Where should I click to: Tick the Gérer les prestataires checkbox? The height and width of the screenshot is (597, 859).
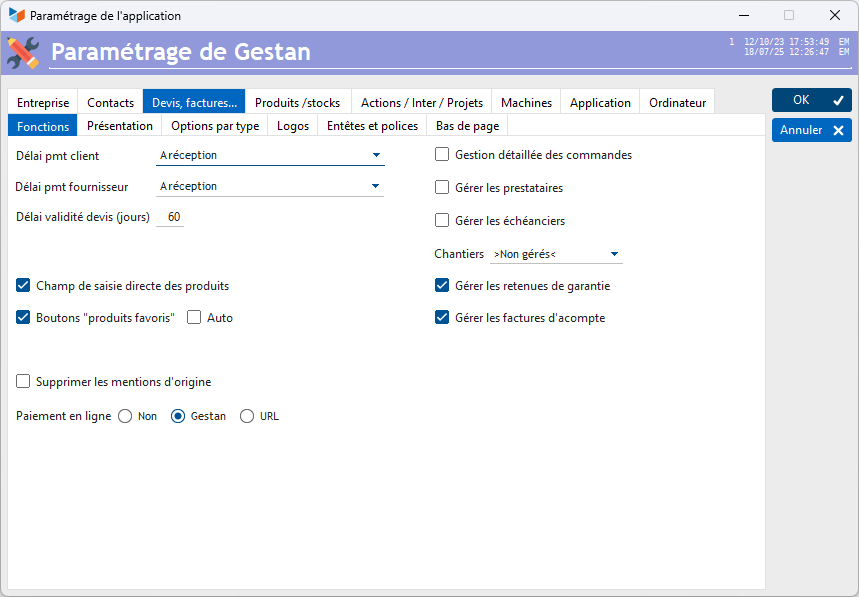tap(442, 188)
